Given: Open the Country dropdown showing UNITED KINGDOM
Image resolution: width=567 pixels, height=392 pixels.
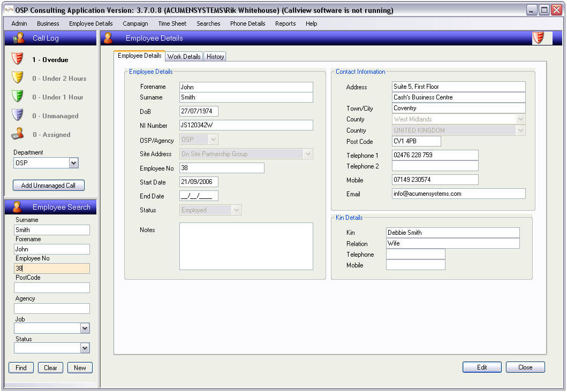Looking at the screenshot, I should click(x=521, y=130).
